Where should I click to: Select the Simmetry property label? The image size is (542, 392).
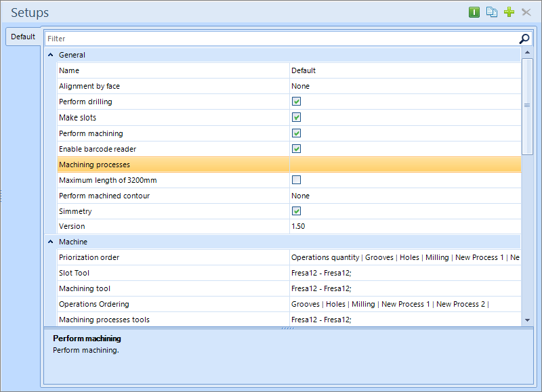coord(75,211)
